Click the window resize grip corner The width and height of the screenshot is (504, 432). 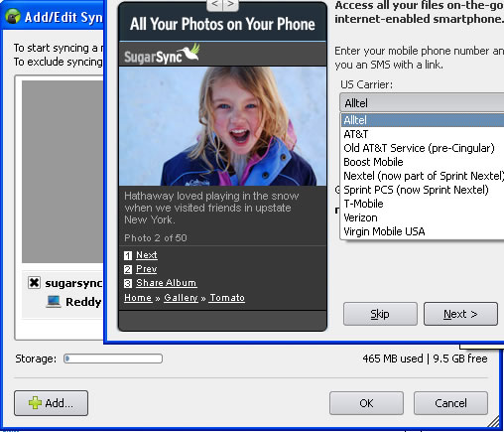click(493, 421)
